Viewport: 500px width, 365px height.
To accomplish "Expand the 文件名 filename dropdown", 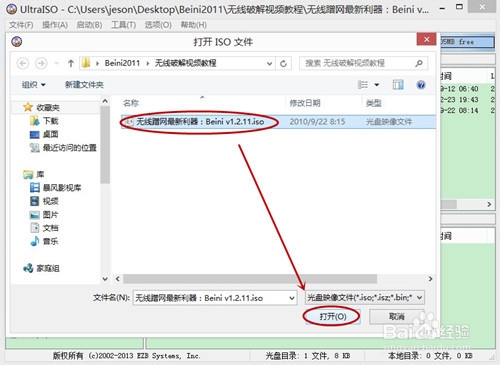I will point(292,298).
